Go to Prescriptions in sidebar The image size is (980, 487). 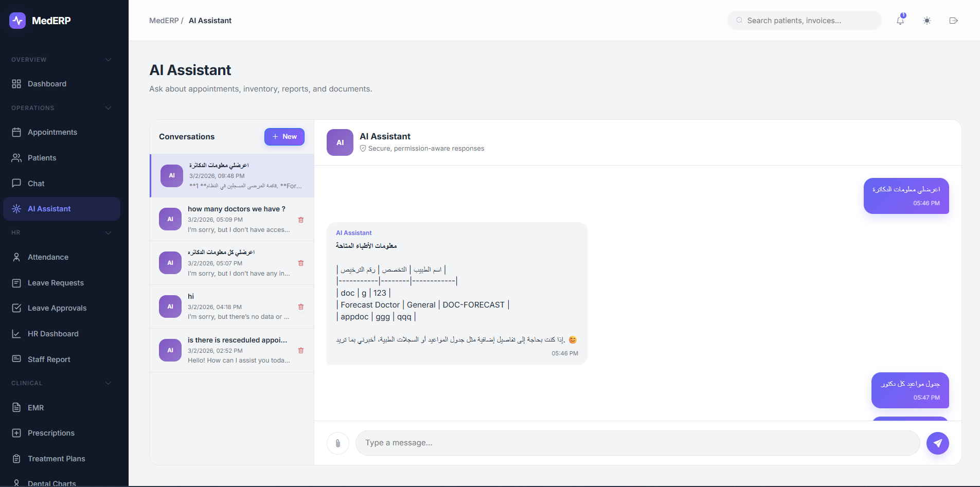point(51,433)
